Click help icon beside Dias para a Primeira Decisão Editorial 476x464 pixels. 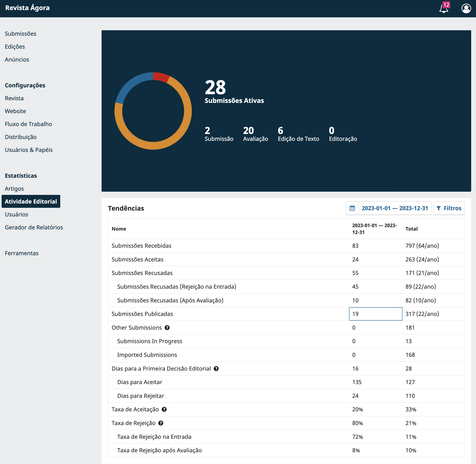(x=216, y=368)
